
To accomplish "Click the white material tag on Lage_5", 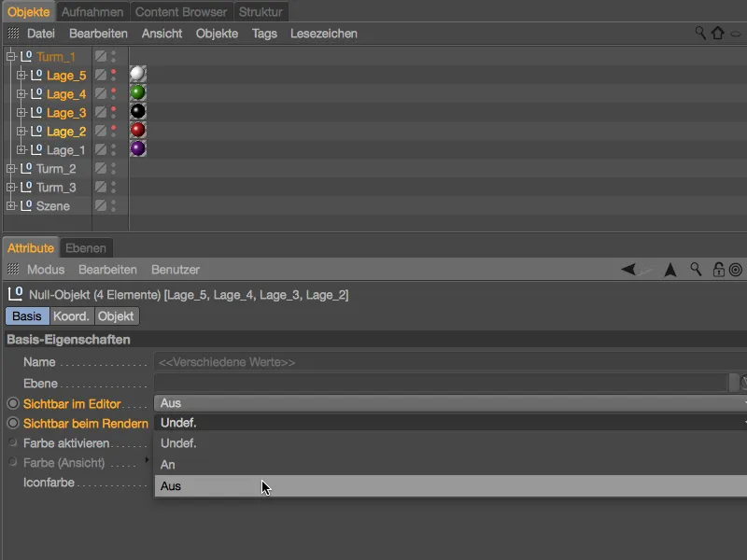I will coord(137,74).
